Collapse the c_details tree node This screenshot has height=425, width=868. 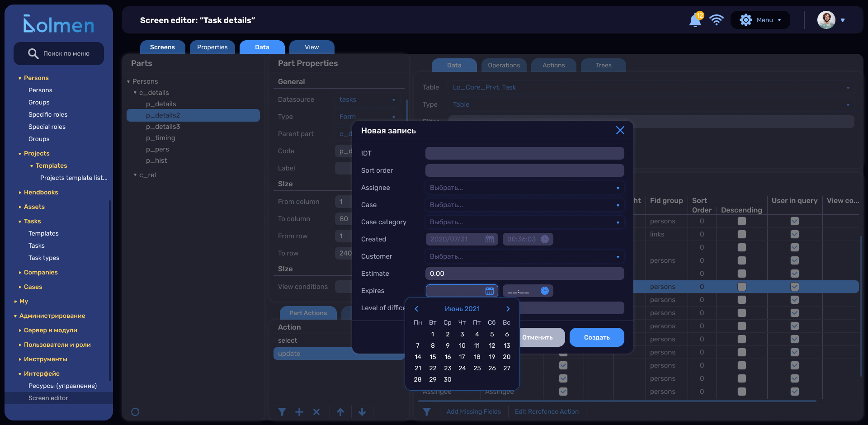[135, 93]
